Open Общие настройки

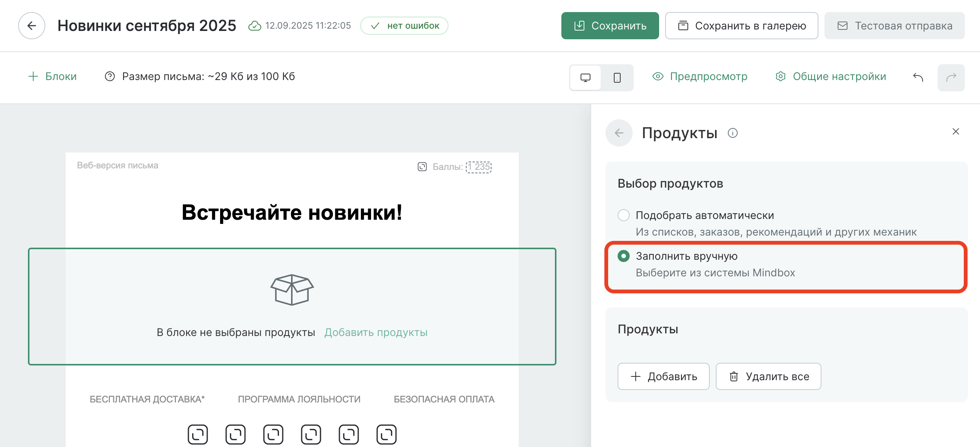coord(831,77)
